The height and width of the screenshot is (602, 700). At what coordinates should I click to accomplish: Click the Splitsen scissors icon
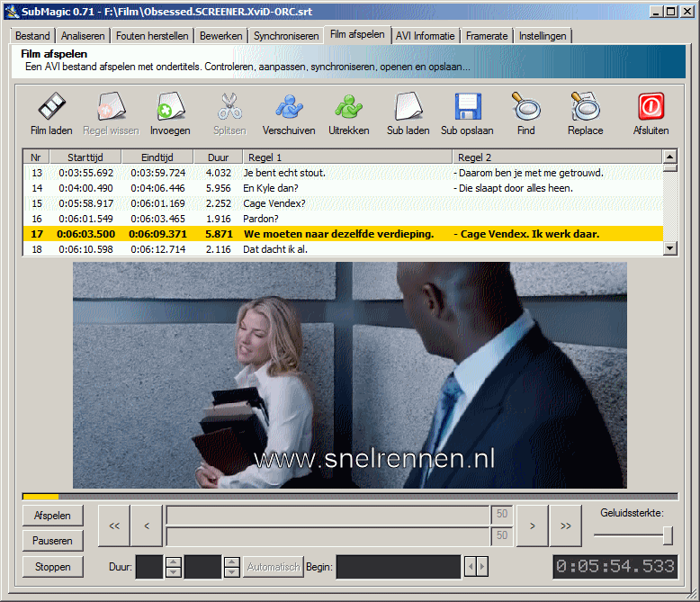229,106
